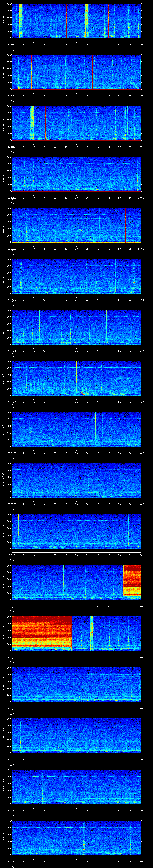Click the Frequency (Hz) axis title of the 20:16:00 panel
Image resolution: width=153 pixels, height=868 pixels.
[x=3, y=21]
